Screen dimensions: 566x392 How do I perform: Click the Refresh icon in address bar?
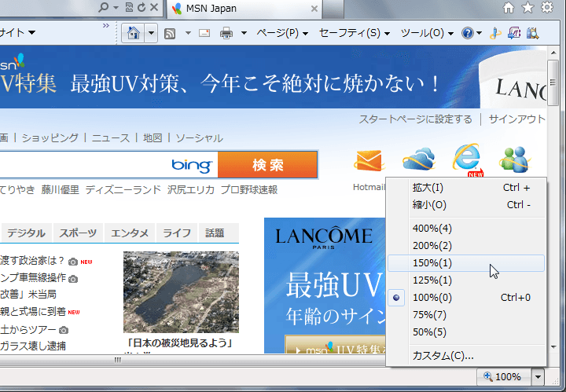[x=141, y=7]
